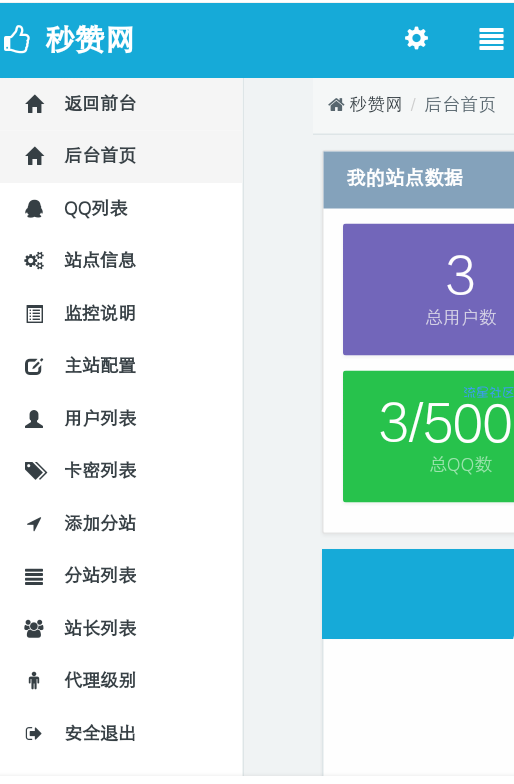
Task: Select 添加分站 in sidebar
Action: [x=122, y=524]
